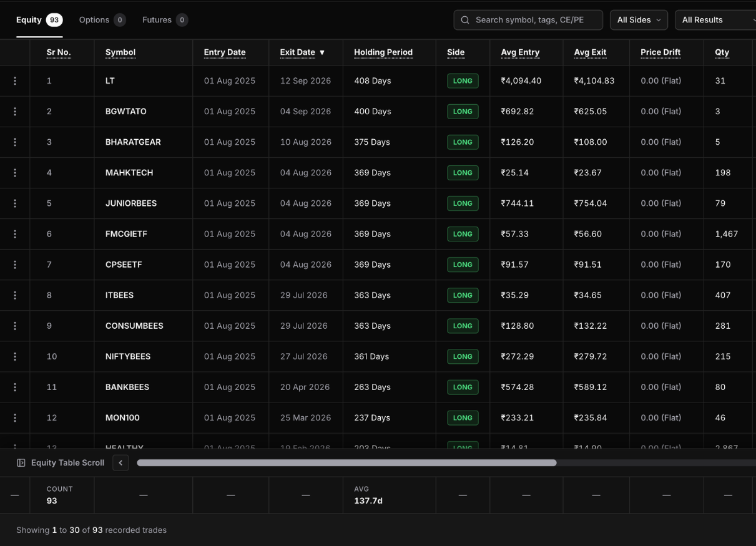Open the row menu for CONSUMBEES trade
The width and height of the screenshot is (756, 546).
pyautogui.click(x=15, y=326)
